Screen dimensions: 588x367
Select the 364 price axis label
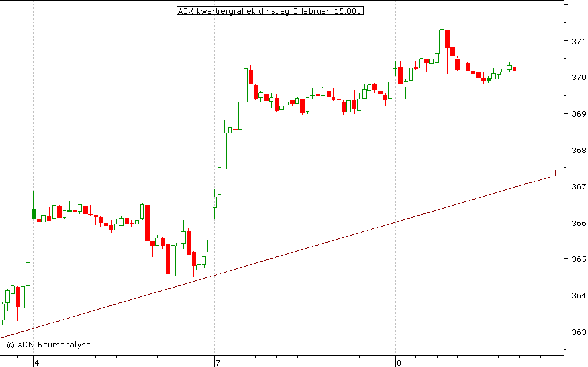[578, 296]
